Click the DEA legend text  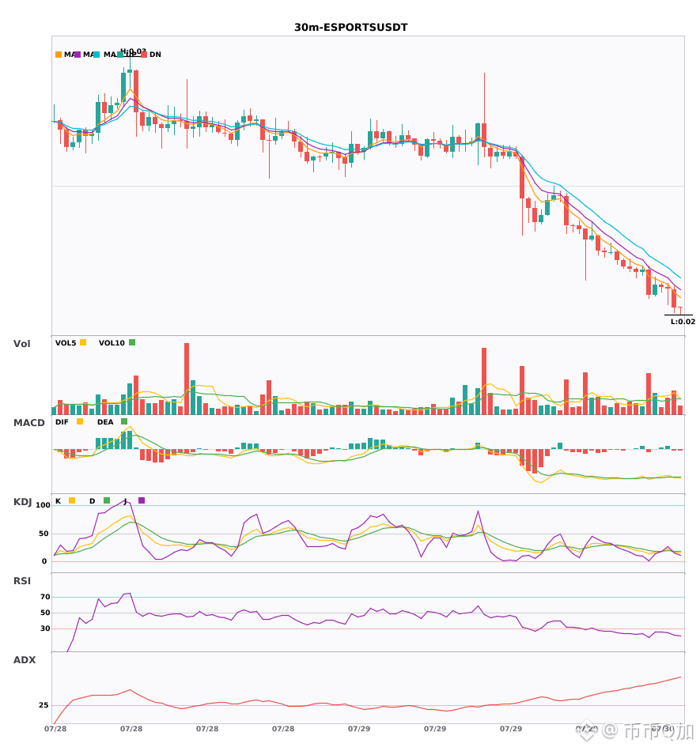pyautogui.click(x=105, y=422)
